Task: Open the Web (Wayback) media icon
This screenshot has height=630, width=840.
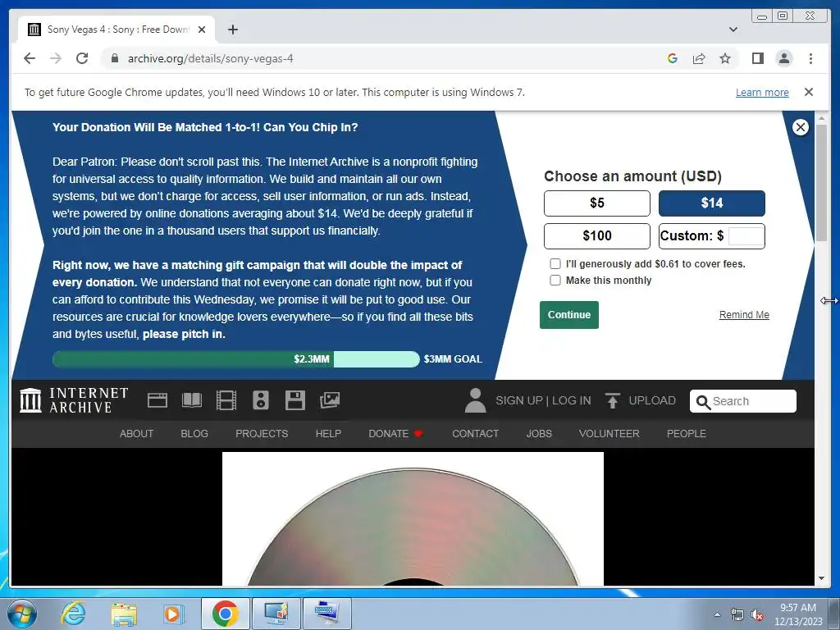Action: point(157,400)
